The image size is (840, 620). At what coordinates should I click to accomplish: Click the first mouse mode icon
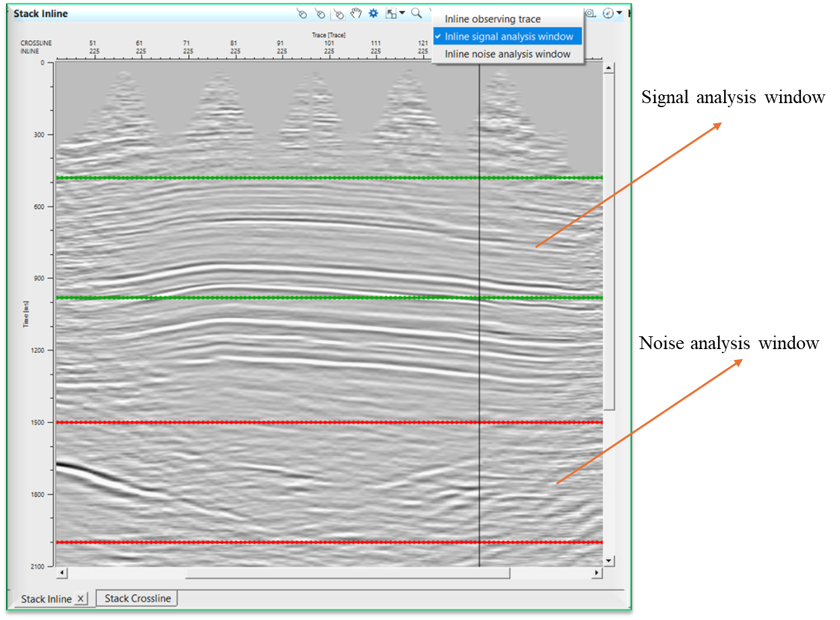coord(302,13)
